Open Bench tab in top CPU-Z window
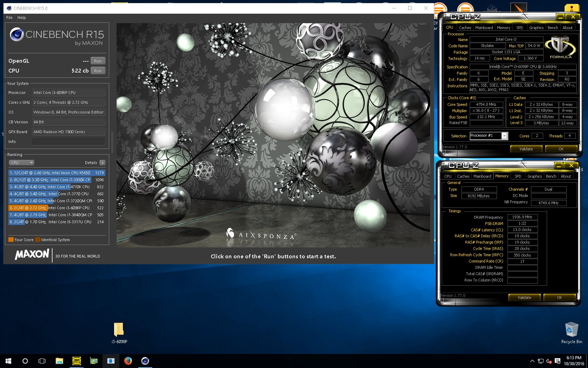588x368 pixels. 553,28
